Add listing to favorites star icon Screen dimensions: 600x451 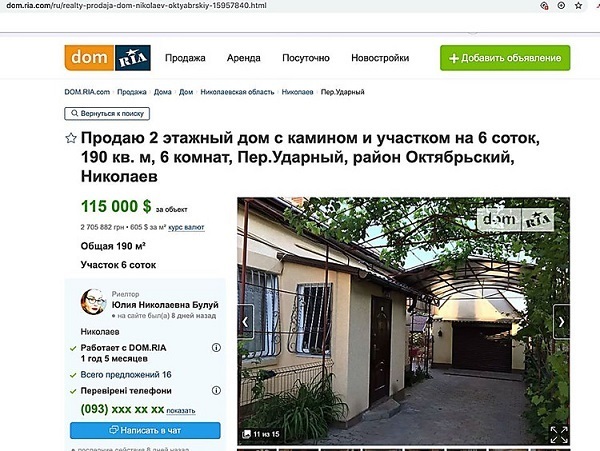point(71,138)
